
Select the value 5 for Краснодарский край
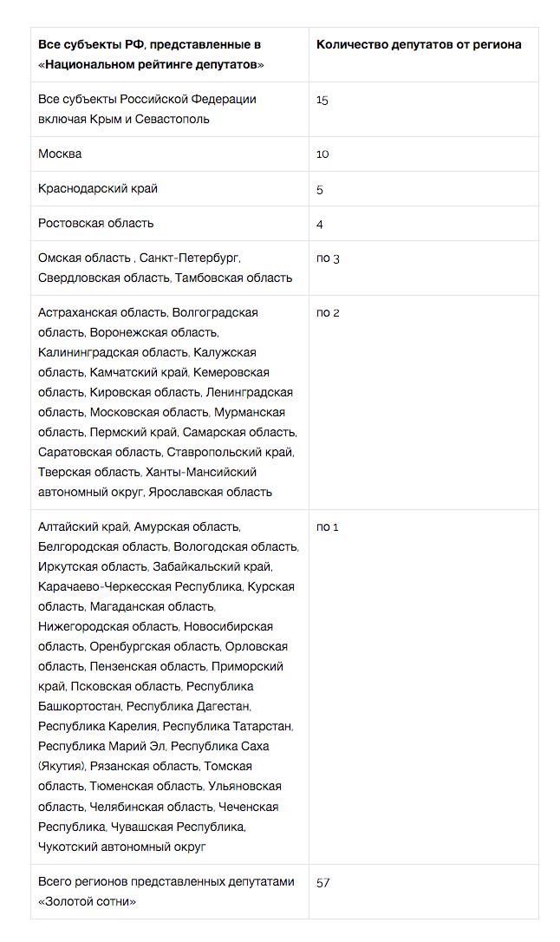pos(319,189)
